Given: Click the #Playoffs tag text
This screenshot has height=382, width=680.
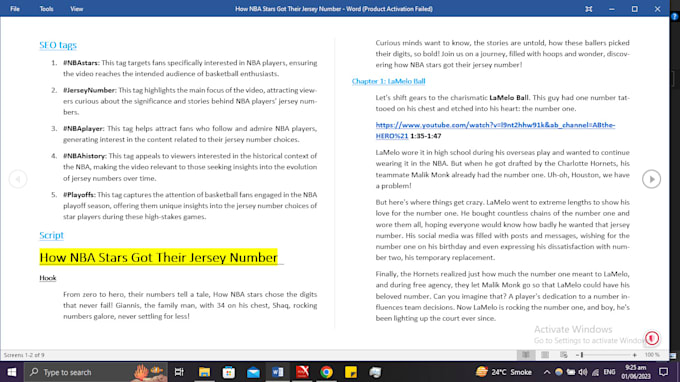Looking at the screenshot, I should click(x=79, y=195).
